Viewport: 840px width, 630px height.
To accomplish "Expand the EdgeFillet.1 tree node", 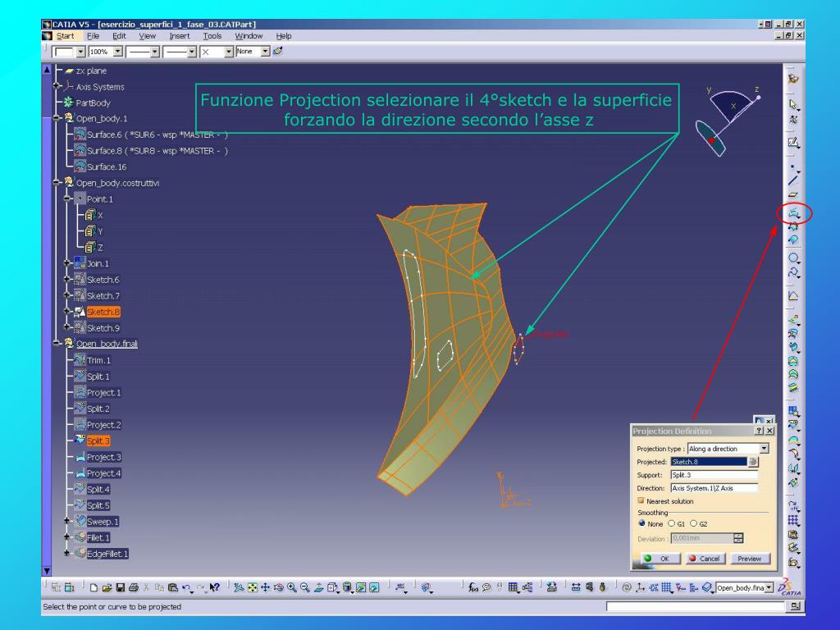I will click(x=67, y=553).
